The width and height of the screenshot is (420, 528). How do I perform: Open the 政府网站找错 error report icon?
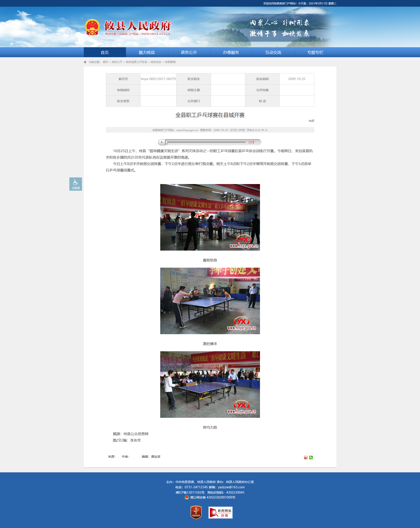(x=220, y=512)
